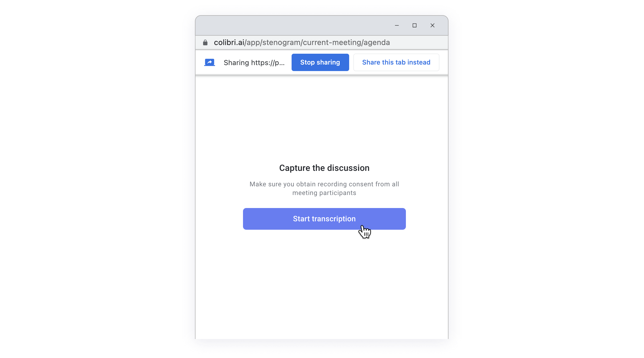Screen dimensions: 644x358
Task: Close the browser window
Action: [432, 25]
